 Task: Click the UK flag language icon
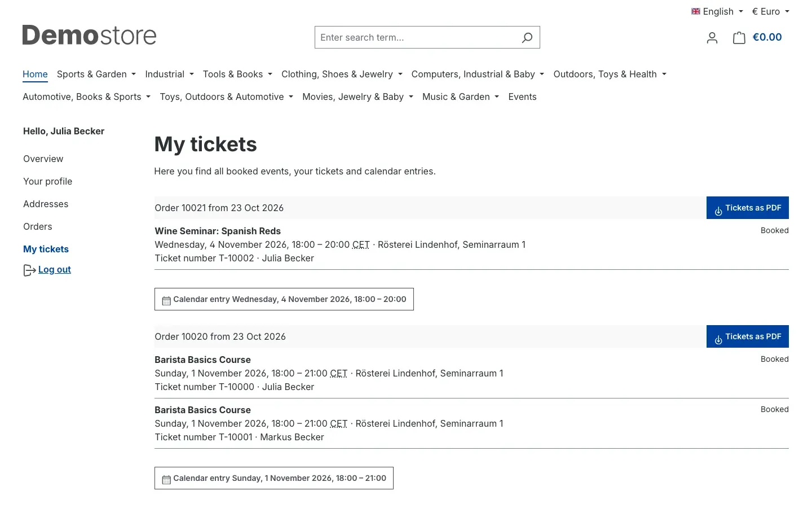tap(696, 11)
